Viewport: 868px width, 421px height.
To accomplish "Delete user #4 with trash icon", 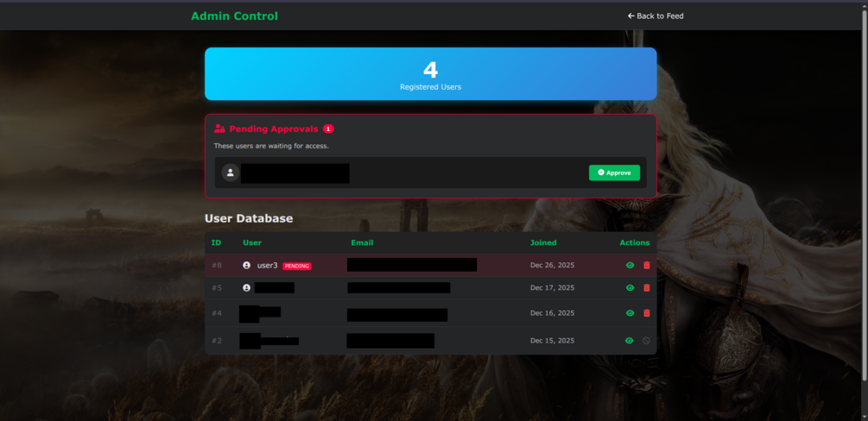I will click(x=647, y=313).
